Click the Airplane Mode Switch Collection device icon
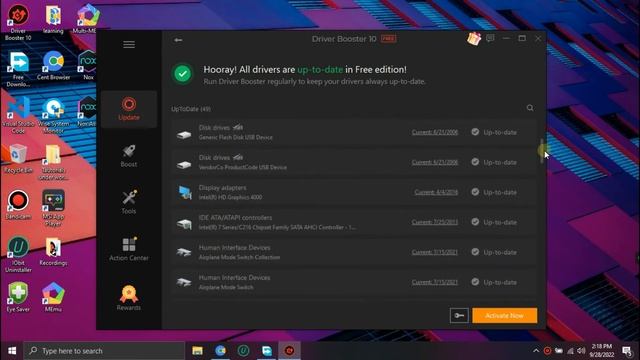The width and height of the screenshot is (640, 360). pos(184,253)
